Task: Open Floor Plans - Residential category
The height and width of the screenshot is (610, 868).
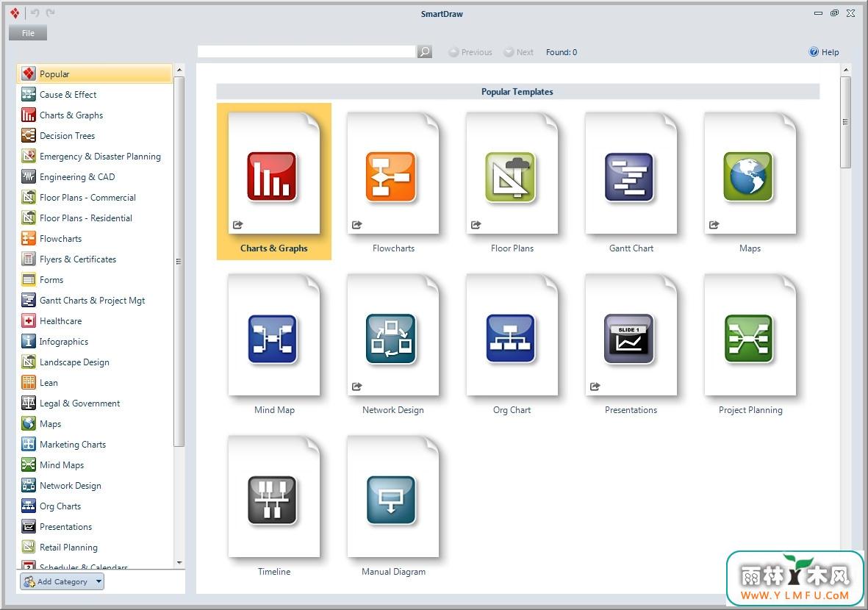Action: tap(95, 218)
